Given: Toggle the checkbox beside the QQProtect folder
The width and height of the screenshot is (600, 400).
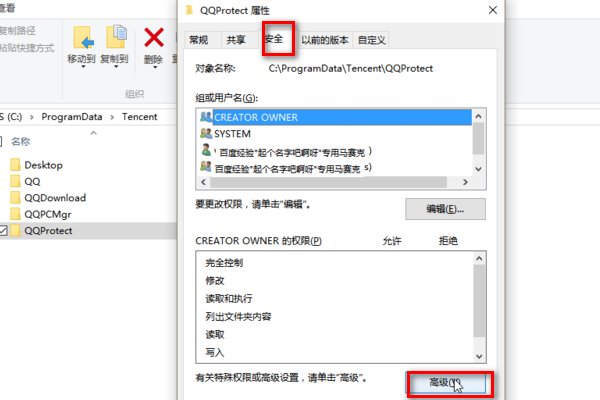Looking at the screenshot, I should pyautogui.click(x=3, y=230).
